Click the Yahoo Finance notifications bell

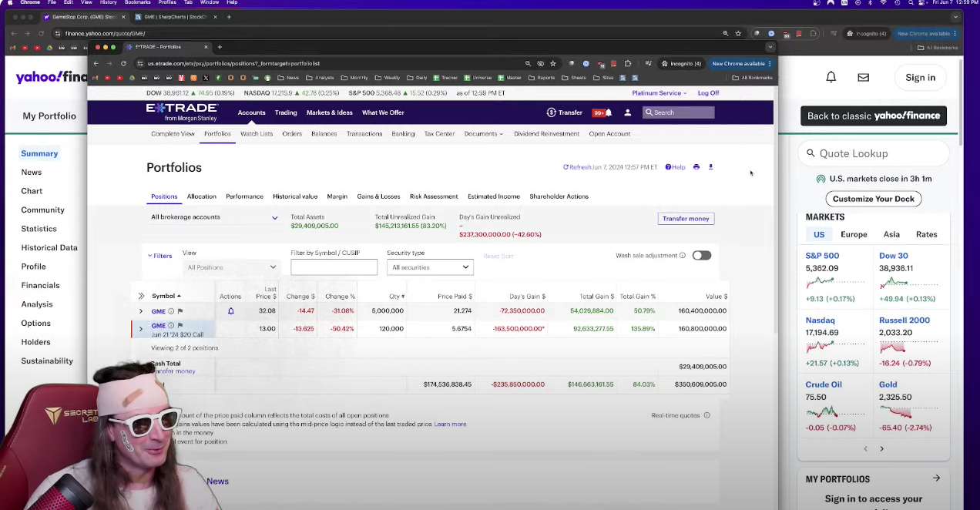pos(831,77)
